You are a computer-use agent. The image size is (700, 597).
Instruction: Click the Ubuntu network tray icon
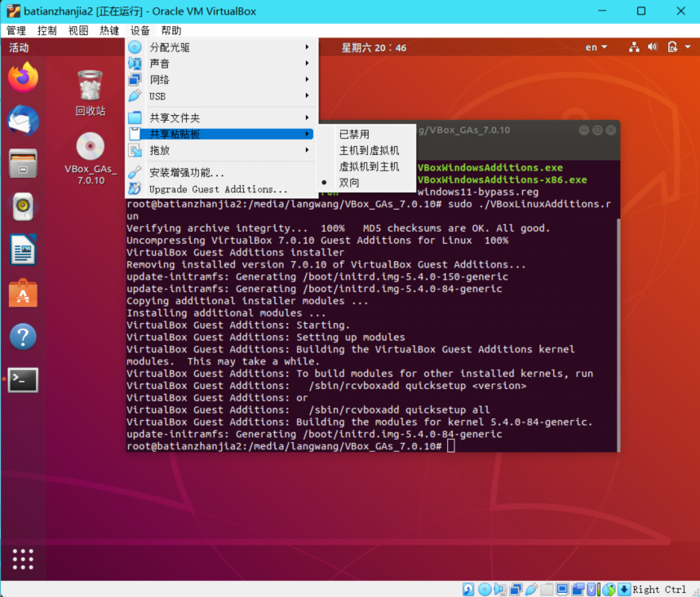(x=634, y=46)
